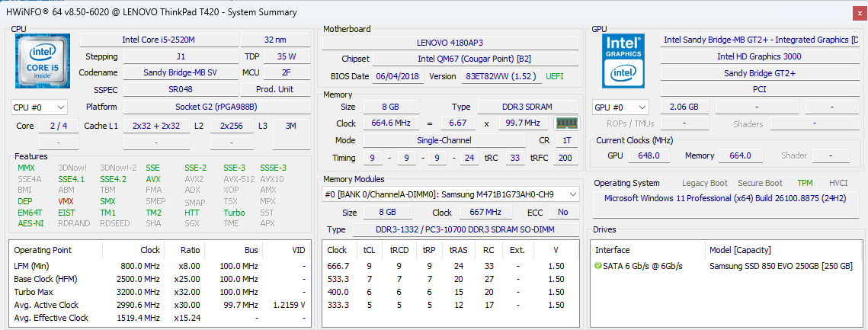Select the 533.3 clock timing row
The height and width of the screenshot is (330, 868).
point(450,279)
